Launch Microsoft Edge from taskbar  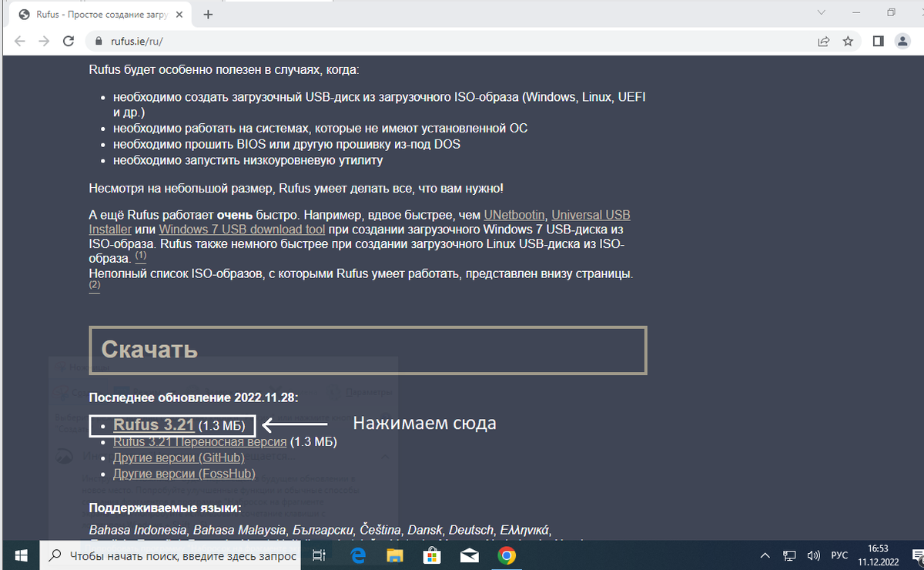(357, 555)
